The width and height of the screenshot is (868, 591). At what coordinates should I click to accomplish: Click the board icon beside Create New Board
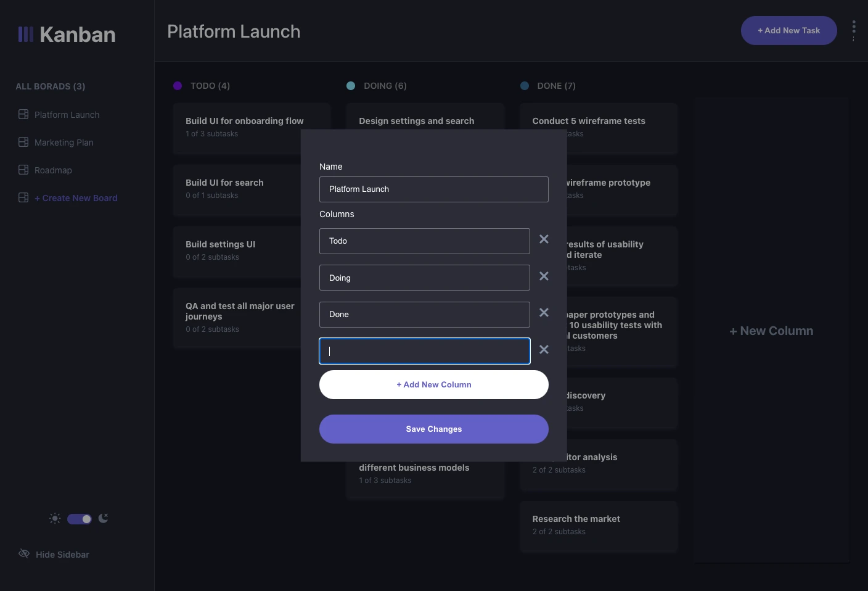pos(23,197)
